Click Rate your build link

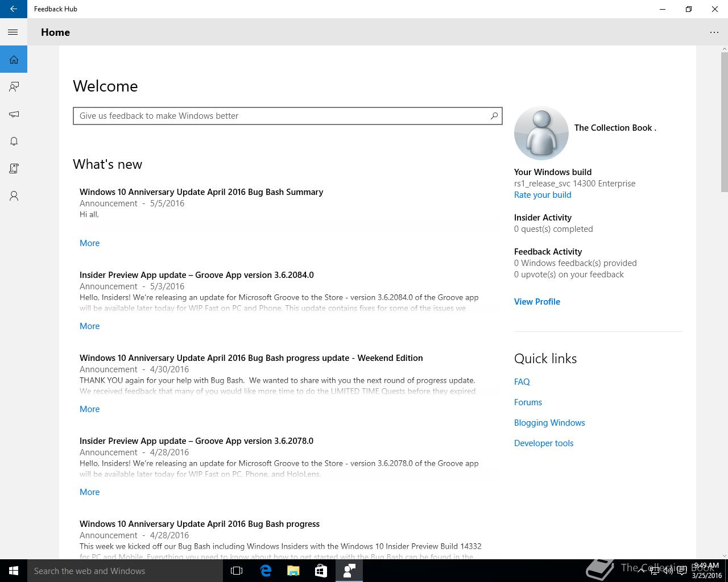point(543,195)
